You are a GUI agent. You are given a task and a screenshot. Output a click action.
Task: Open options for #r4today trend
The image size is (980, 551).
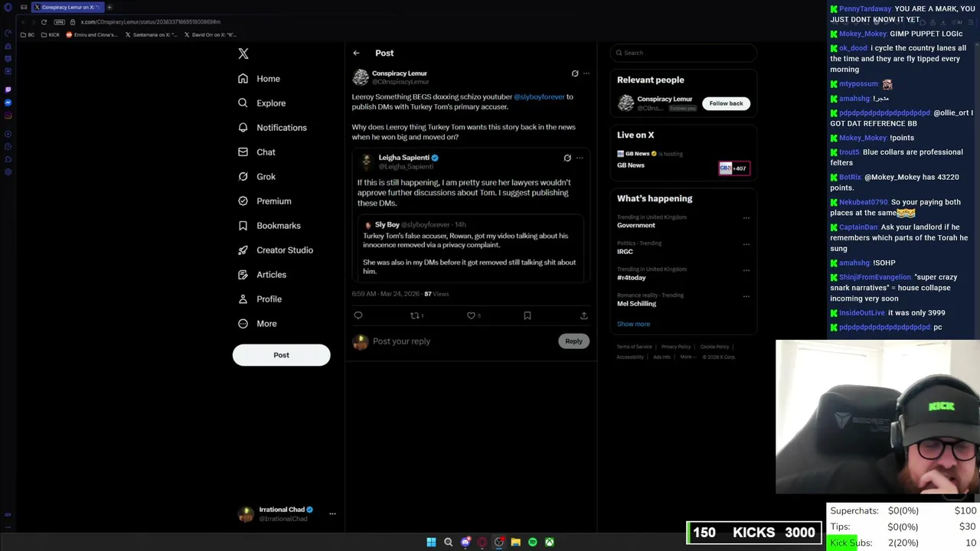746,269
